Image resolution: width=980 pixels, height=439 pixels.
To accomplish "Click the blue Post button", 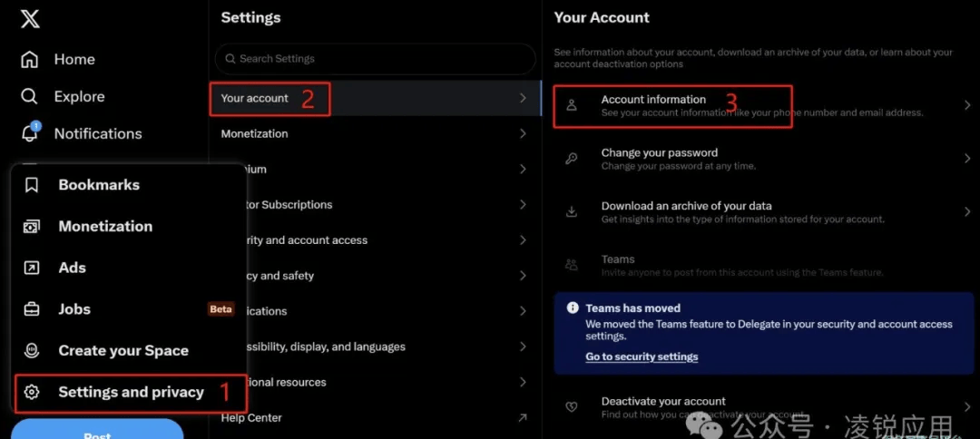I will (x=97, y=430).
